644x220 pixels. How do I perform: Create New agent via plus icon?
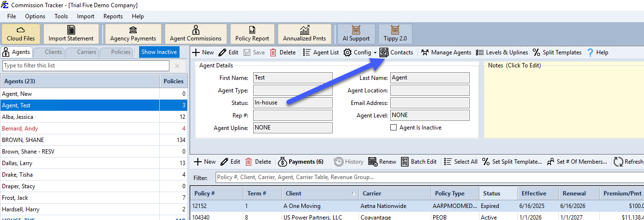(203, 52)
